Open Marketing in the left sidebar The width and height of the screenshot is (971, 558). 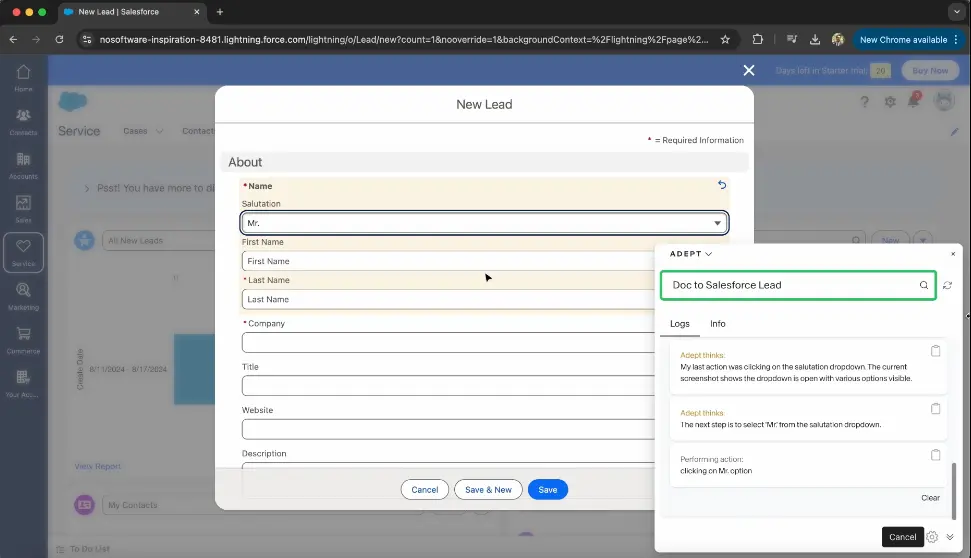(23, 296)
